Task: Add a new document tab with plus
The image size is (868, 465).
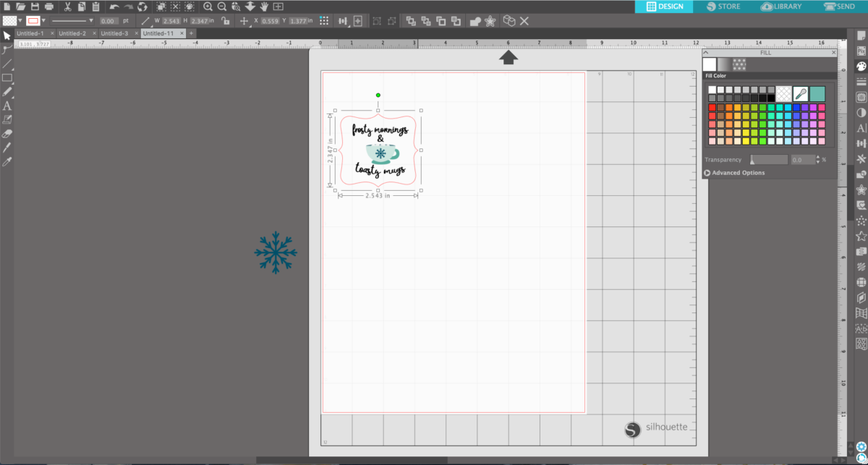Action: (192, 33)
